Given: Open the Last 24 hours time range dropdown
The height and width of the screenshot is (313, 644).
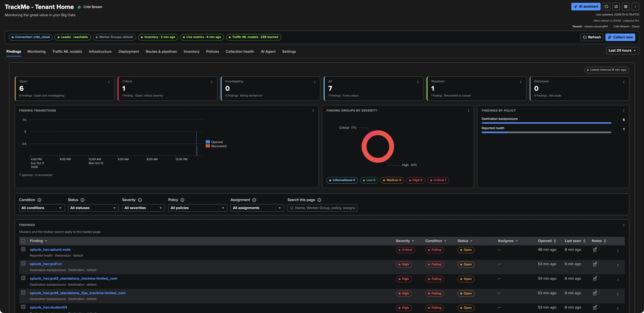Looking at the screenshot, I should (x=623, y=50).
